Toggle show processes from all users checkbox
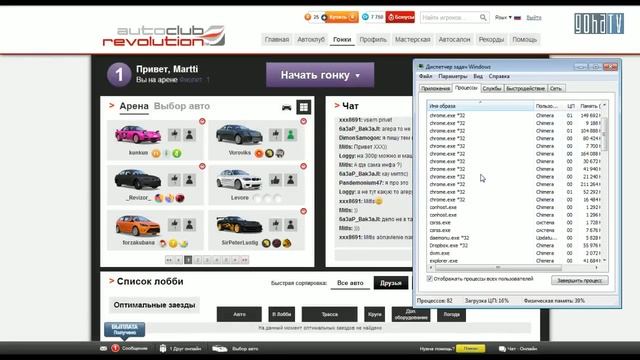The image size is (640, 360). tap(429, 278)
